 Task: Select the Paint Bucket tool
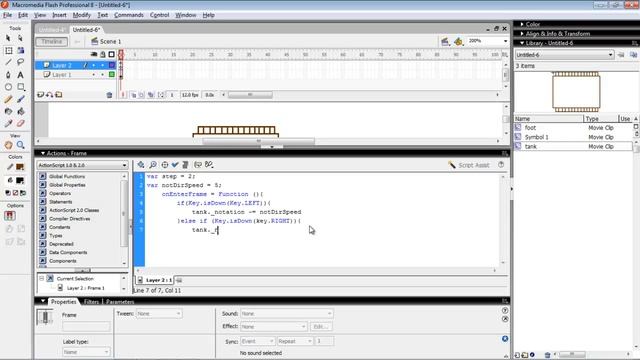click(20, 111)
